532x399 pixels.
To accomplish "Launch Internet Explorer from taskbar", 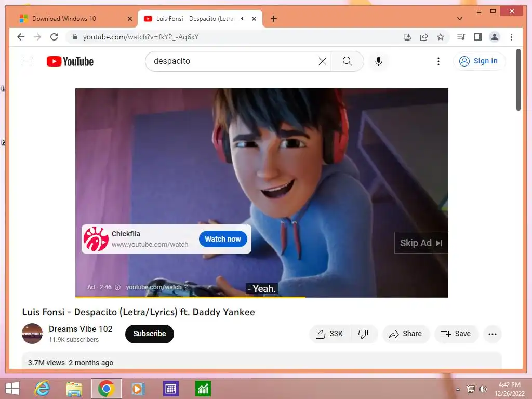I will coord(43,389).
